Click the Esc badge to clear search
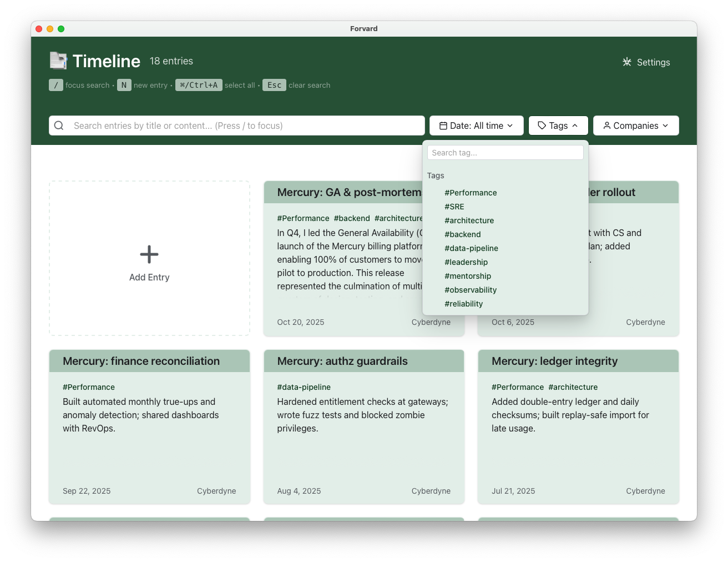The width and height of the screenshot is (728, 562). 274,85
